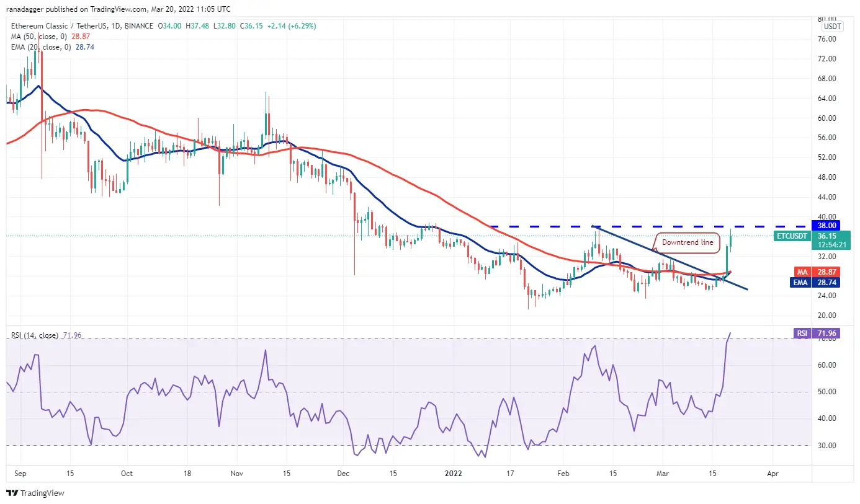Click the current price 36.15 label
The width and height of the screenshot is (860, 504).
pyautogui.click(x=828, y=236)
